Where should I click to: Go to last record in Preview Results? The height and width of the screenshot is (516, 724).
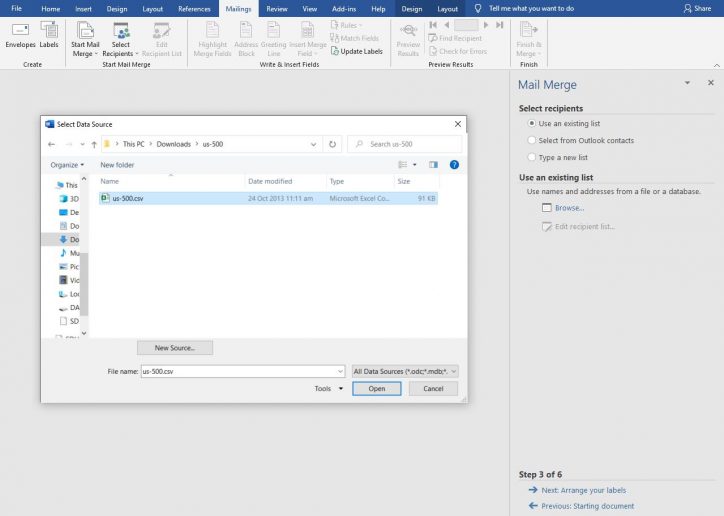click(500, 25)
